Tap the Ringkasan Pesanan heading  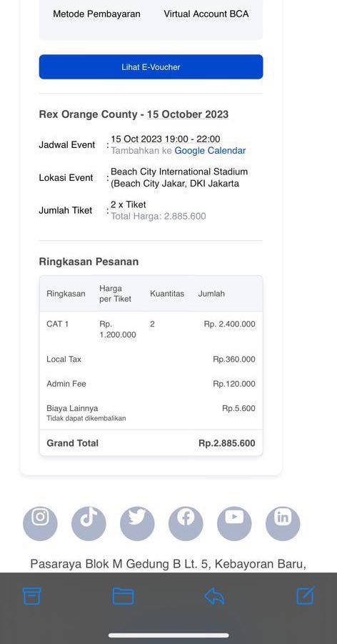[x=89, y=262]
